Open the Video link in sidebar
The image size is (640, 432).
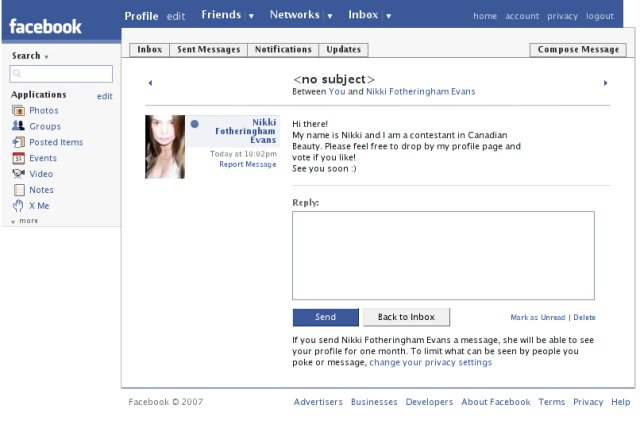pyautogui.click(x=41, y=174)
